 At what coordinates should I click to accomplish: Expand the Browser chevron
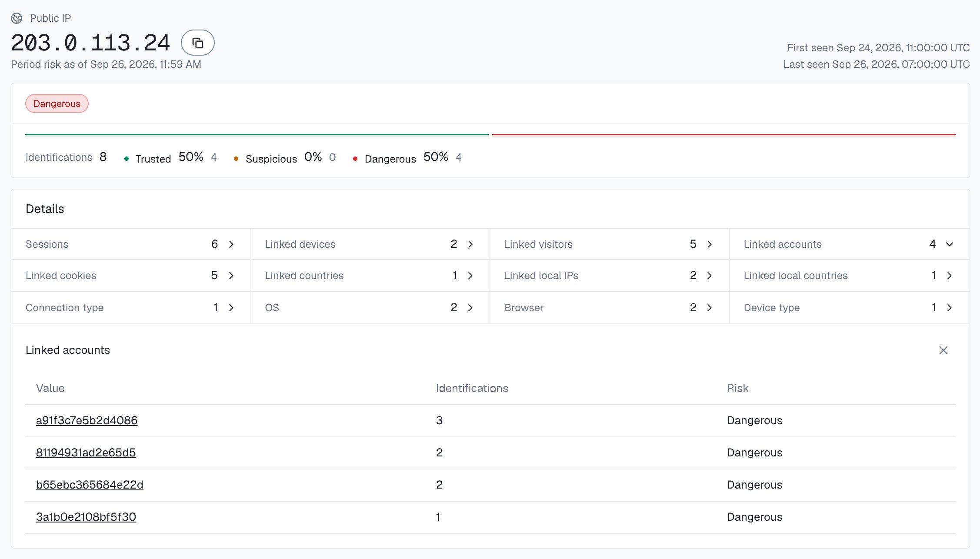[710, 308]
